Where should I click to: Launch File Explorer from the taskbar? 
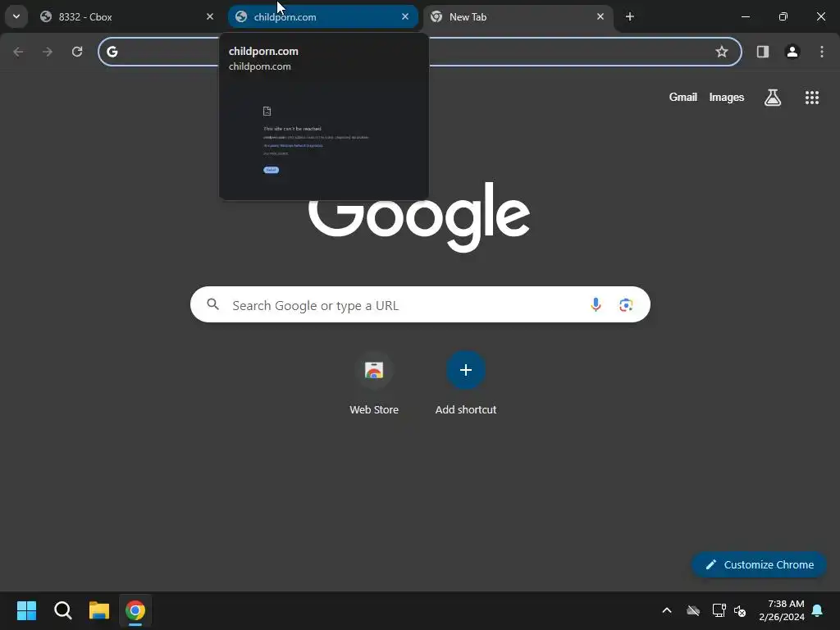pos(99,610)
